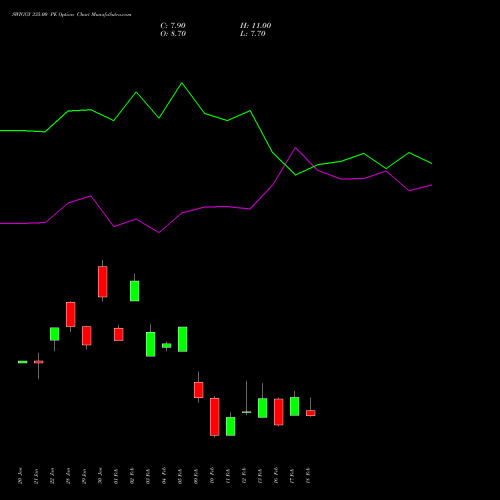Click the highest peak of the green line
The width and height of the screenshot is (500, 500).
click(182, 83)
